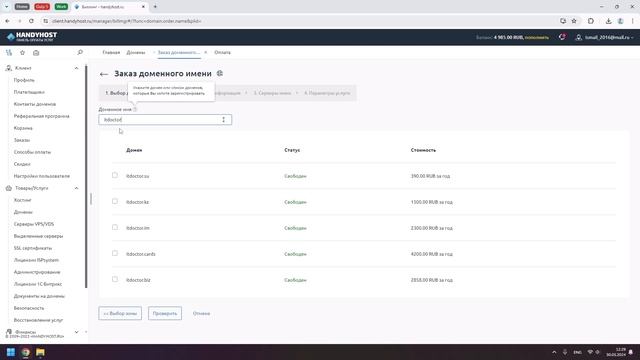Click globe icon after Заказ доменного имени title
640x360 pixels.
pos(220,73)
